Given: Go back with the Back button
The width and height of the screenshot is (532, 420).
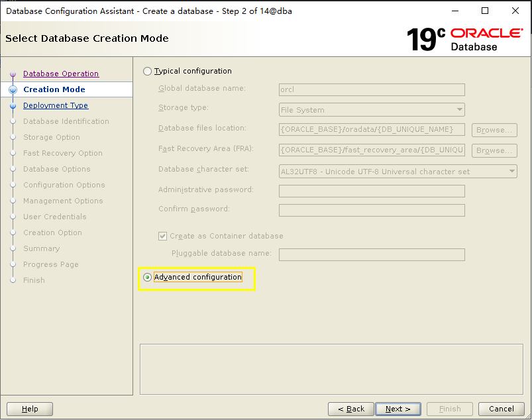Looking at the screenshot, I should [351, 409].
